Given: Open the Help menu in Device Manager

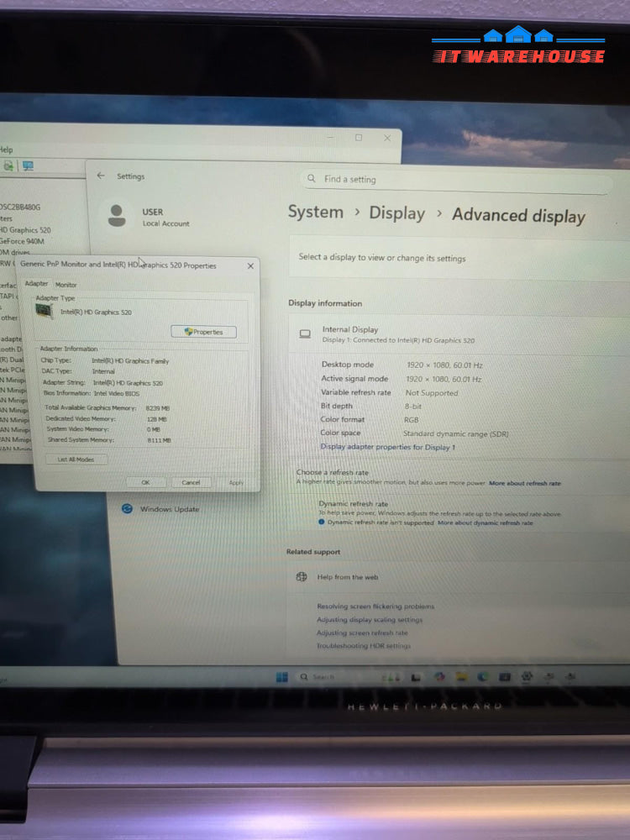Looking at the screenshot, I should click(x=6, y=150).
